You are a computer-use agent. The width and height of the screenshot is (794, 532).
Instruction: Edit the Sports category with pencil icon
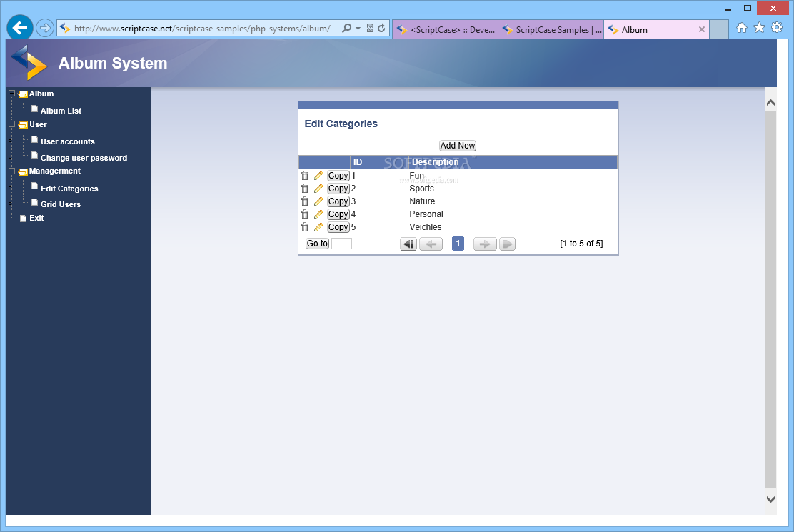[x=318, y=189]
